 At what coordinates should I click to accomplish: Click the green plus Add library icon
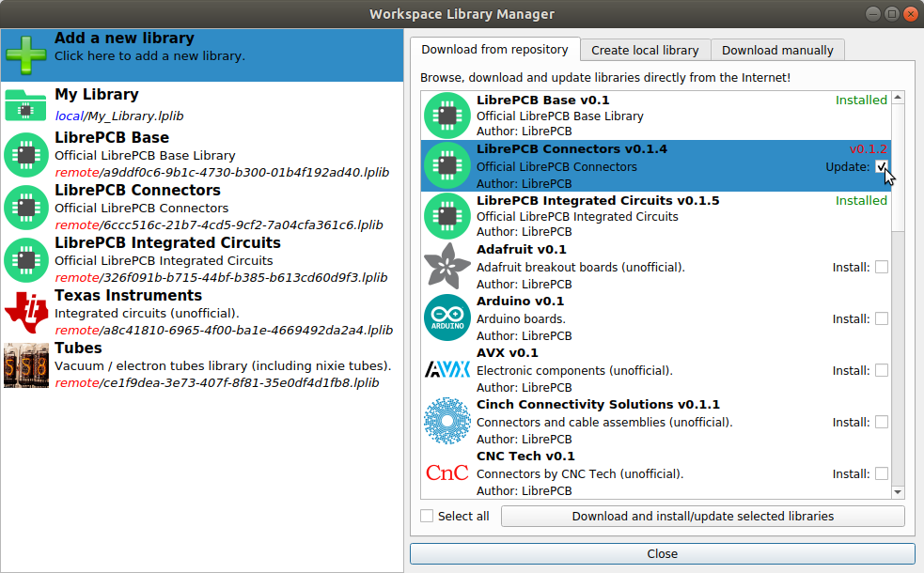click(x=25, y=54)
